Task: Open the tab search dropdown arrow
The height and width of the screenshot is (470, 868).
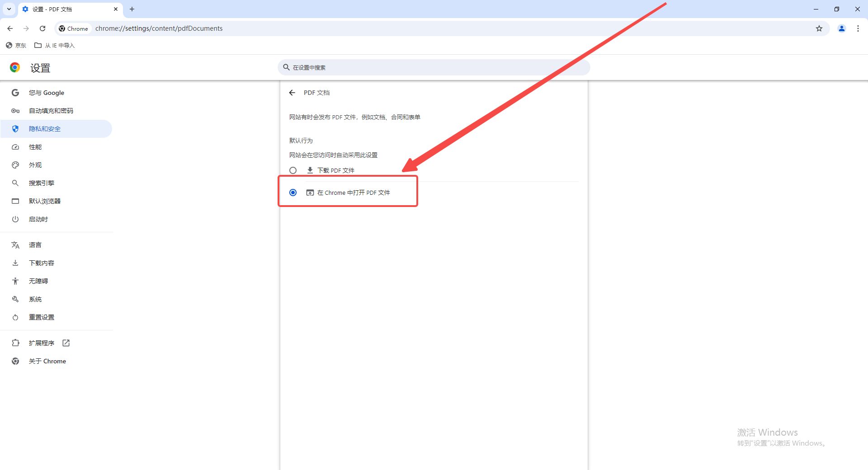Action: point(9,9)
